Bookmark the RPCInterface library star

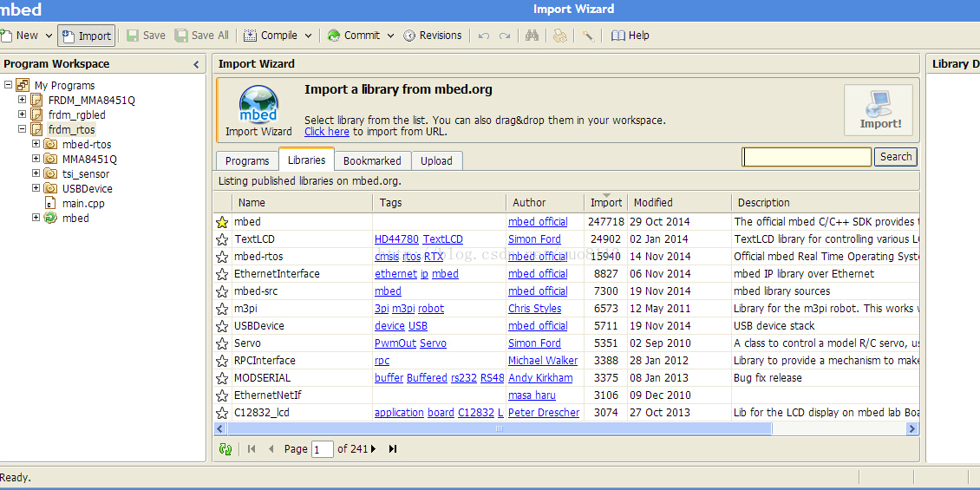[x=222, y=361]
